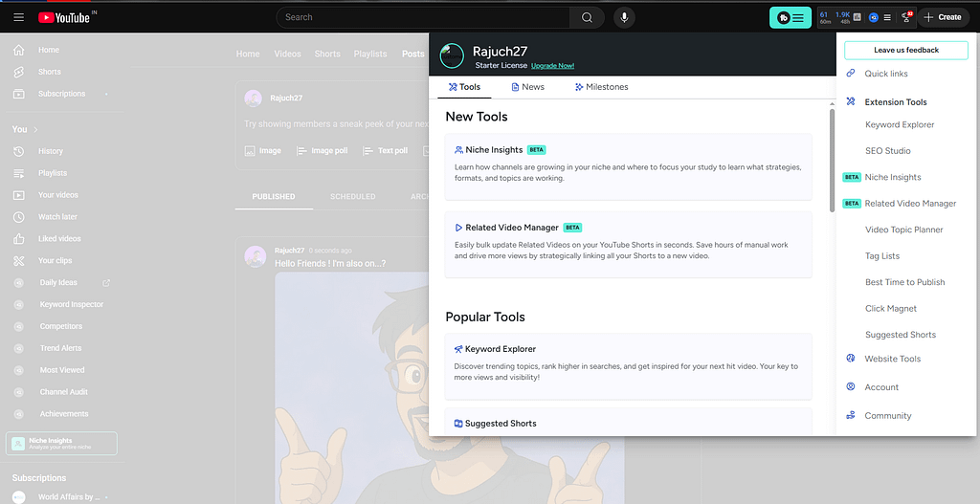The width and height of the screenshot is (980, 504).
Task: Click the YouTube logo
Action: 64,17
